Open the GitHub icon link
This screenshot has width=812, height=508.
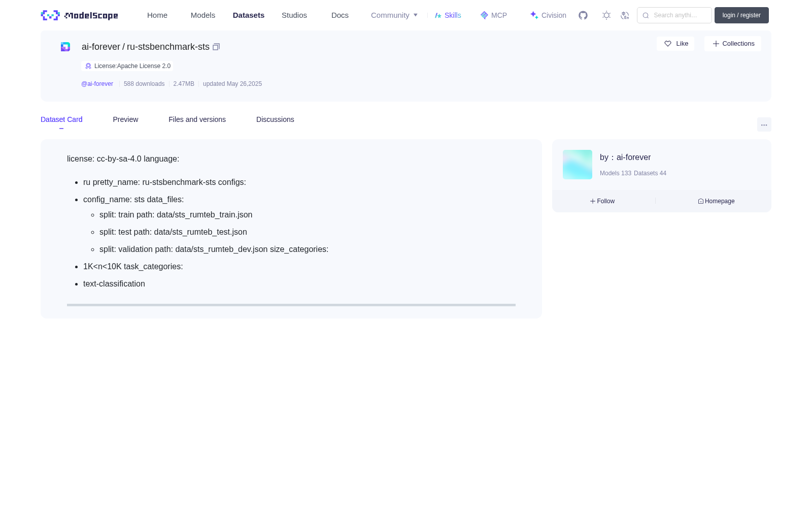click(x=583, y=15)
